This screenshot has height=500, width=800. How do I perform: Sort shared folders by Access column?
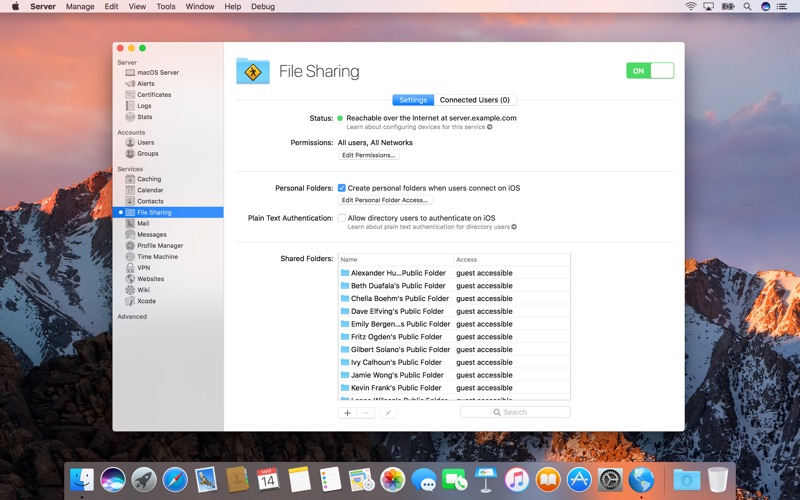pyautogui.click(x=512, y=259)
